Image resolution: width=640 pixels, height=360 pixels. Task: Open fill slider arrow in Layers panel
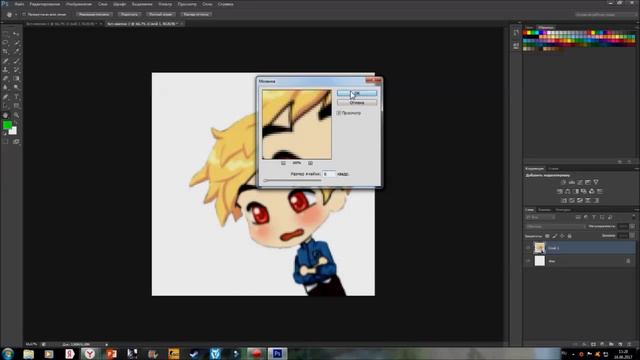pyautogui.click(x=632, y=236)
